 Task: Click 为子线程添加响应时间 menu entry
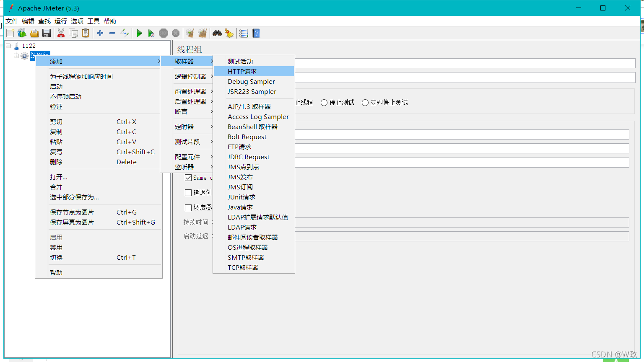click(99, 76)
